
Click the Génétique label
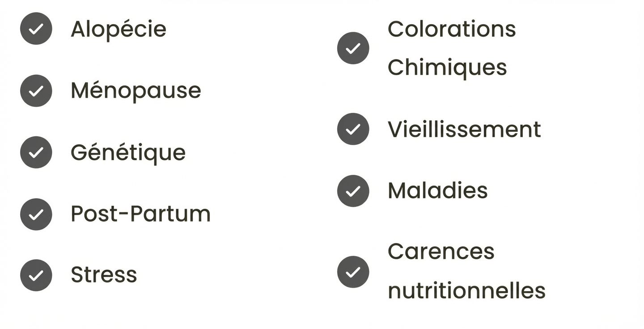[128, 153]
